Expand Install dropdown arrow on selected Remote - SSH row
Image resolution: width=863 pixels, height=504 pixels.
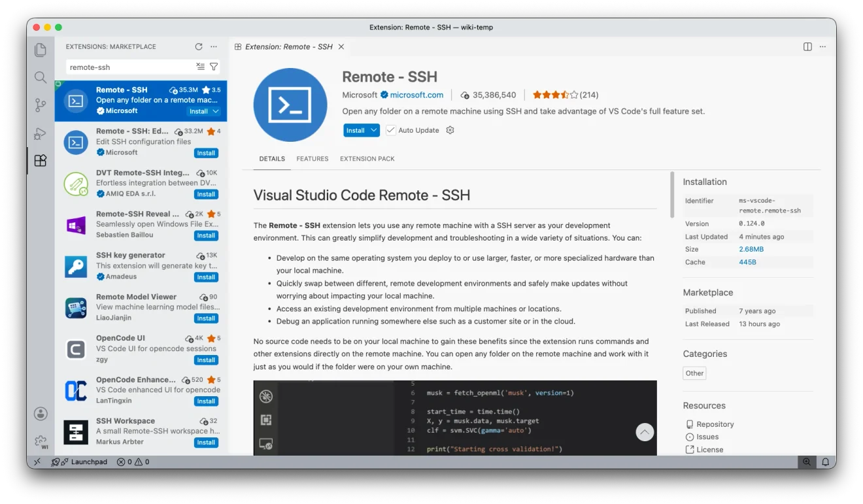[216, 111]
